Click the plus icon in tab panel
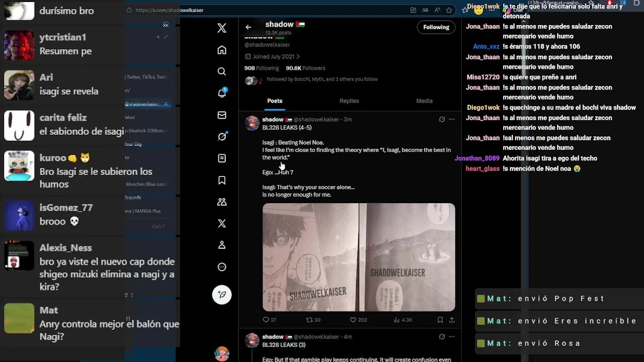Viewport: 644px width, 362px height. pos(157,37)
